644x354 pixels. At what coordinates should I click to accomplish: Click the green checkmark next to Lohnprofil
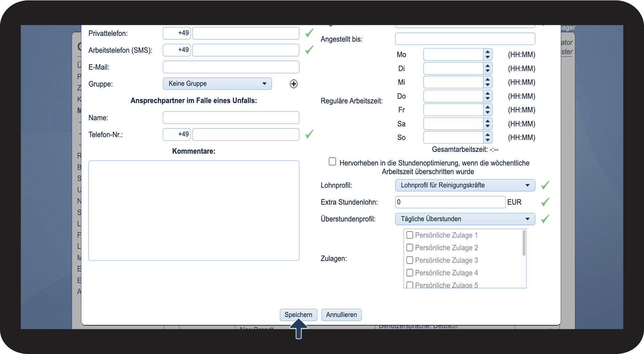click(x=545, y=185)
